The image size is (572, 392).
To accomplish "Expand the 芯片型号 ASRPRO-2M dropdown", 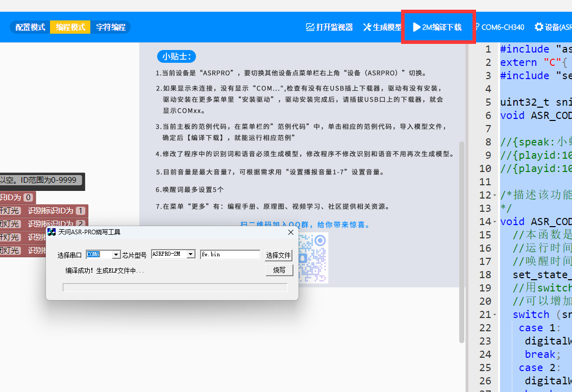I will (x=191, y=254).
